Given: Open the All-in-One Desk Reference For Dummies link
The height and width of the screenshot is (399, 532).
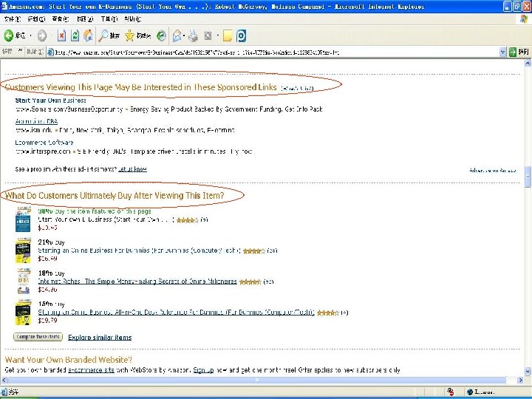Looking at the screenshot, I should (177, 312).
